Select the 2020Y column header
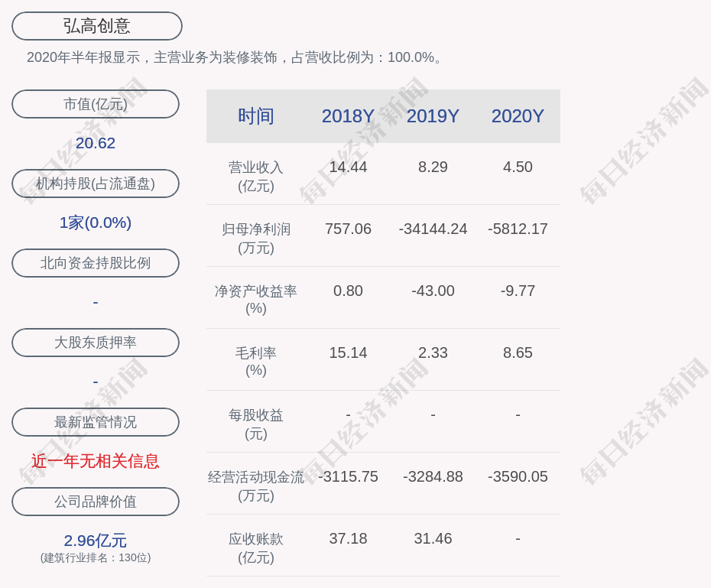Image resolution: width=711 pixels, height=588 pixels. click(518, 116)
